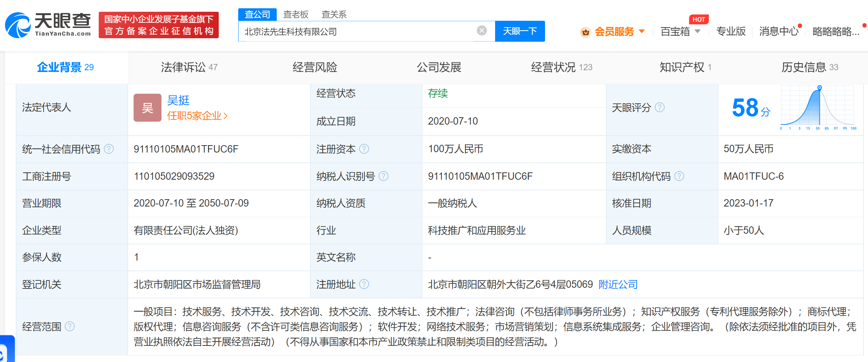This screenshot has width=868, height=362.
Task: Open legal representative 吴挺 link
Action: pyautogui.click(x=178, y=100)
